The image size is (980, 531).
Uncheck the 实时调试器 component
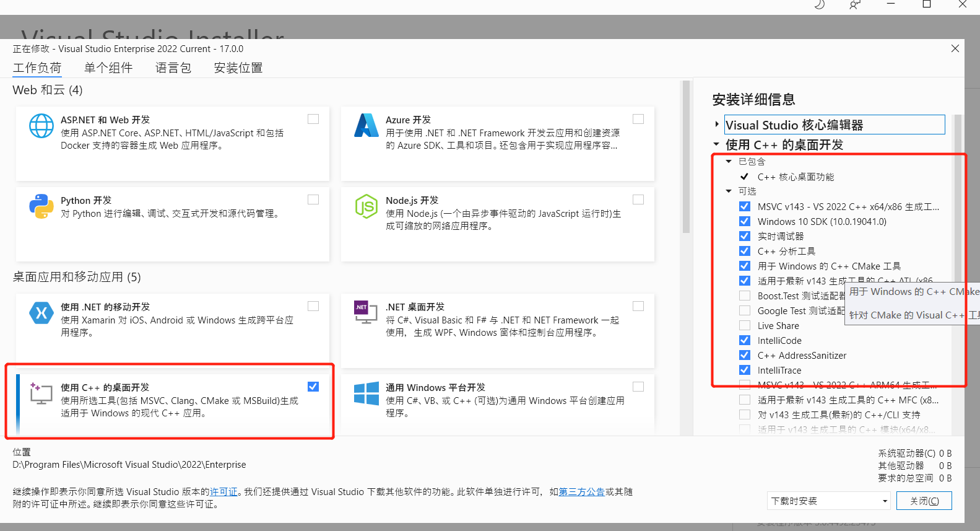pyautogui.click(x=745, y=236)
